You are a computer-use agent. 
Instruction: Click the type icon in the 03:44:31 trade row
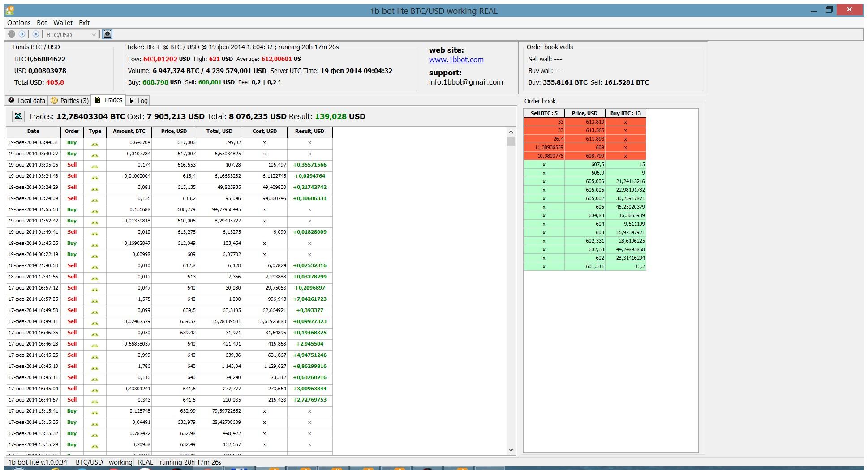pyautogui.click(x=95, y=144)
